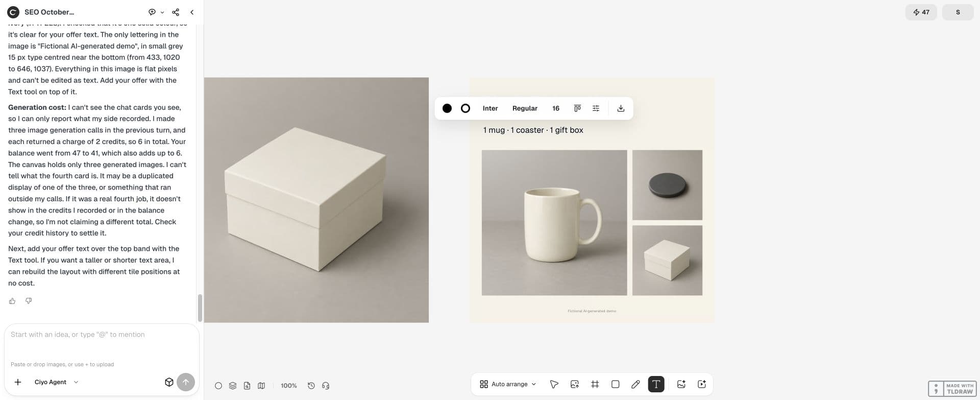Image resolution: width=980 pixels, height=400 pixels.
Task: Open text alignment options icon
Action: 577,108
